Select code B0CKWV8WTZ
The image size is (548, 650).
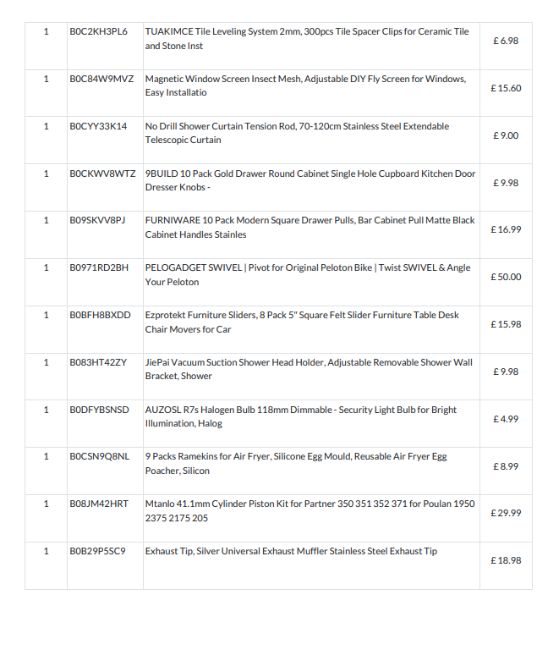102,173
